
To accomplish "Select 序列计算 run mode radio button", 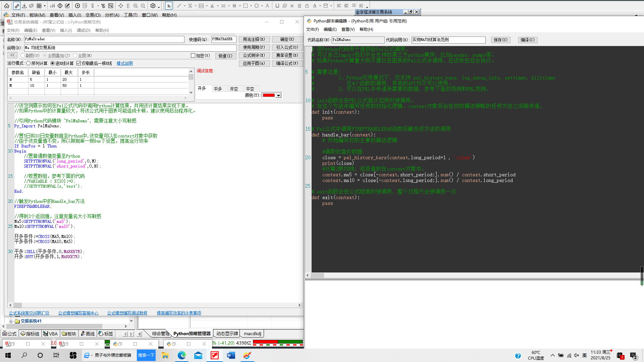I will [x=29, y=63].
